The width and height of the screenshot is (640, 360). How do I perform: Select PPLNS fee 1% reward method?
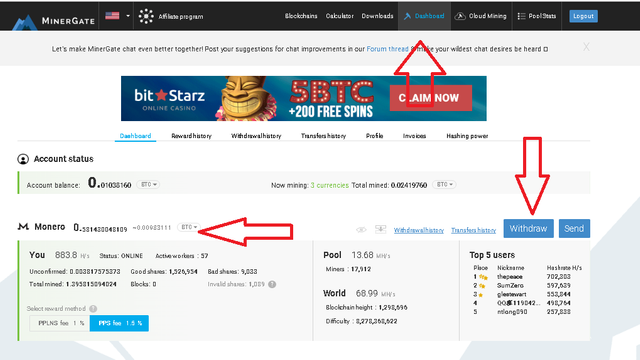tap(60, 323)
